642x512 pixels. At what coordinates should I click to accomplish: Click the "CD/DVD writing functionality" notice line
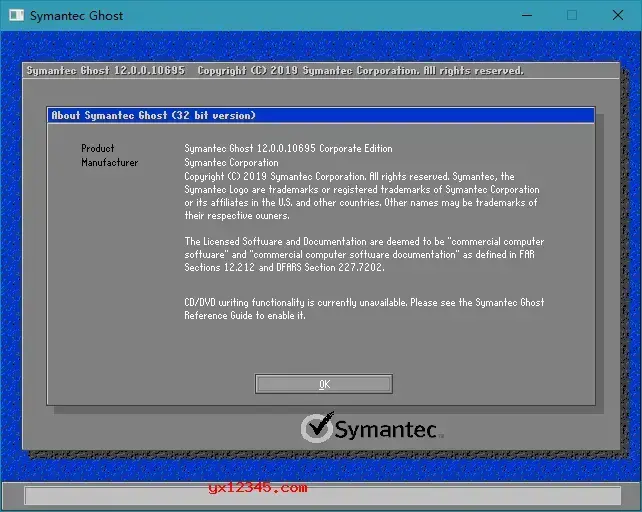tap(364, 303)
